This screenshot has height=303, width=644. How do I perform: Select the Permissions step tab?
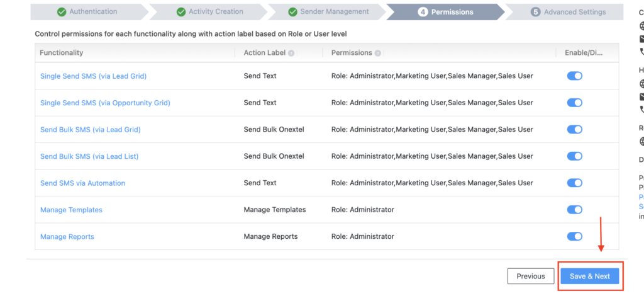click(x=446, y=12)
